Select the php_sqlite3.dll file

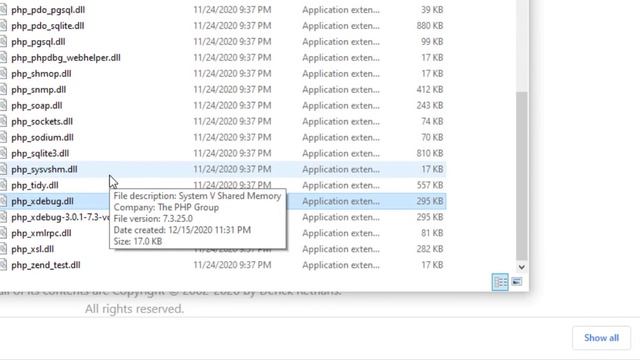(40, 153)
